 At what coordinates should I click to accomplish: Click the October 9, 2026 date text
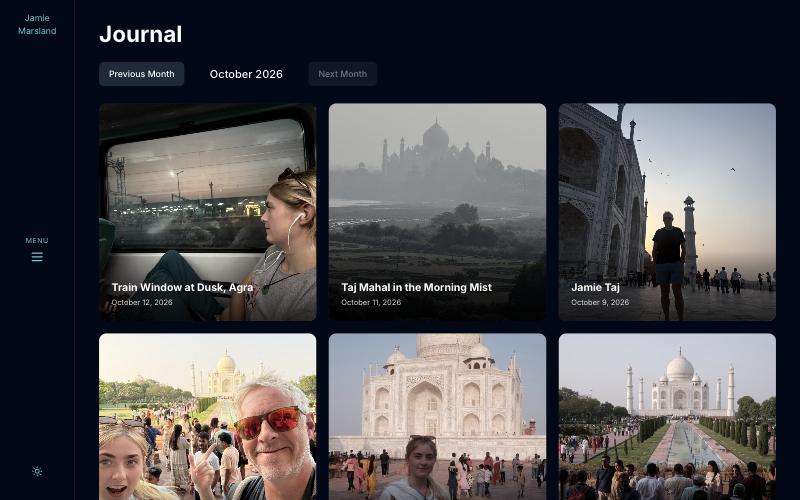click(600, 302)
